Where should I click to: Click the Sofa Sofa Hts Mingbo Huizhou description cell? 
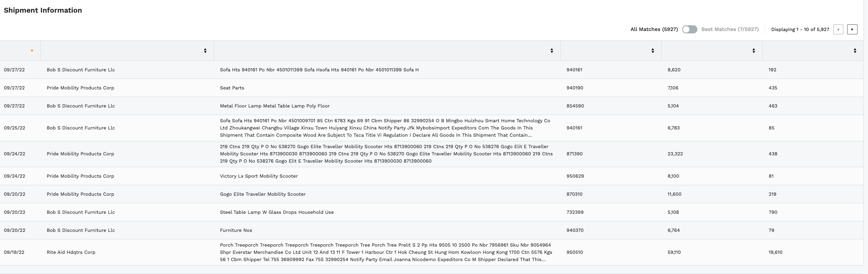[x=385, y=128]
